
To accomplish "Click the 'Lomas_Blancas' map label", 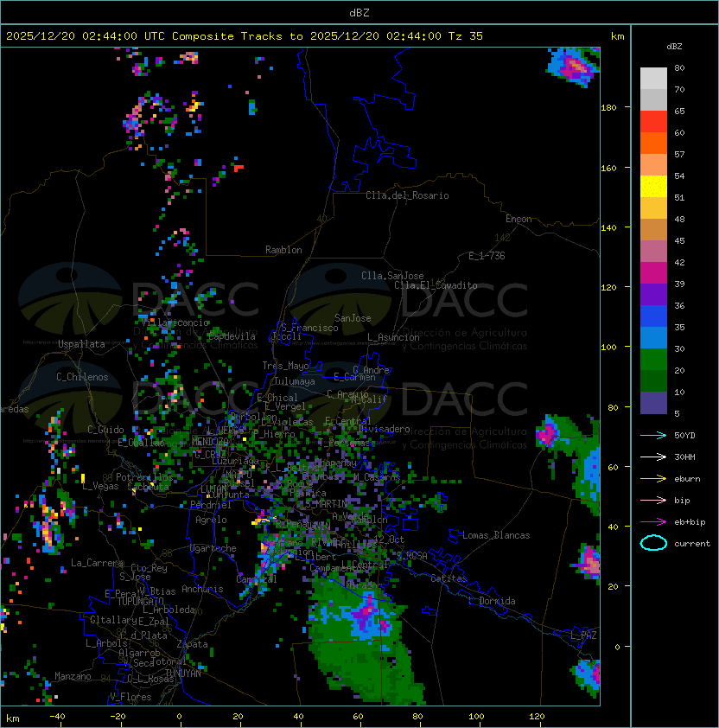I will 496,535.
